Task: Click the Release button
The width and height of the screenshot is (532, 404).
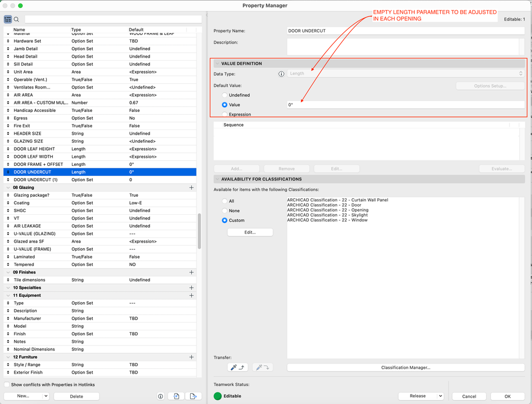Action: 418,396
